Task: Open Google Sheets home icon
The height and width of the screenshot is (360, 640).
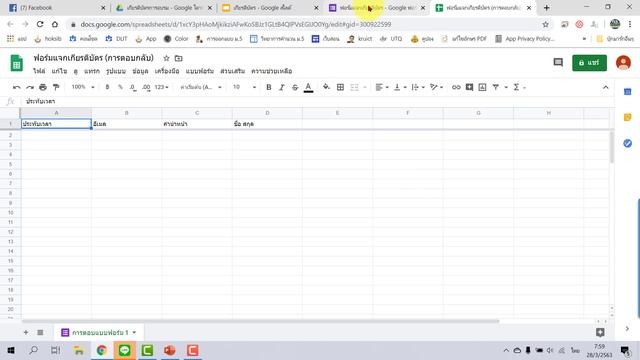Action: coord(17,63)
